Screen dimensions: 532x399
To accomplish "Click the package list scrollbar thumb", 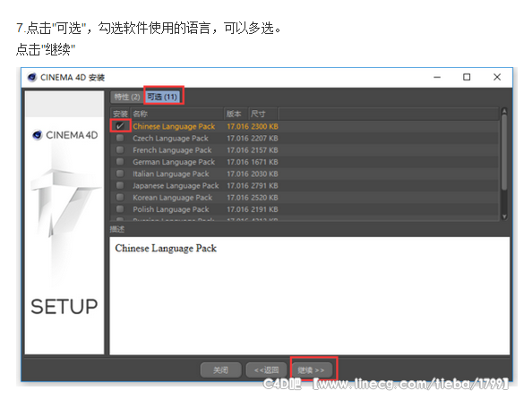I will [x=504, y=152].
